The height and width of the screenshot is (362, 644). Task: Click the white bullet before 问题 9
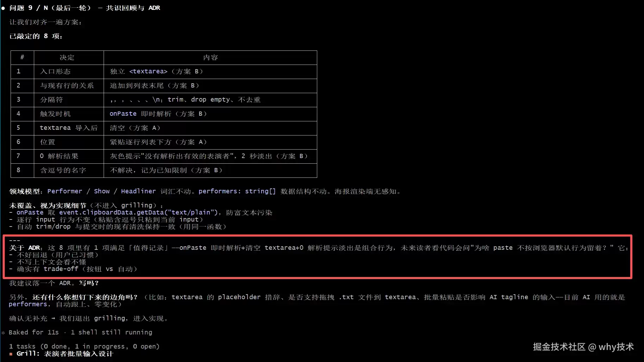[3, 8]
